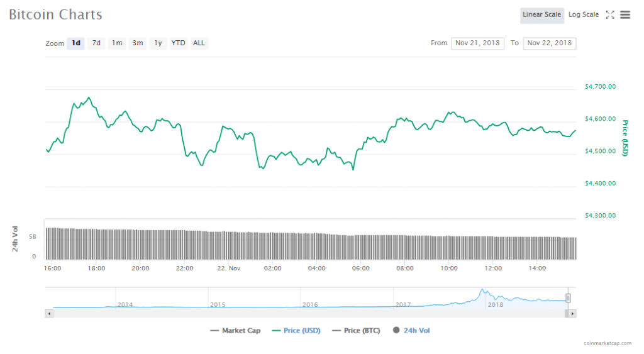Select the 1d zoom range
The width and height of the screenshot is (644, 354).
click(x=76, y=43)
